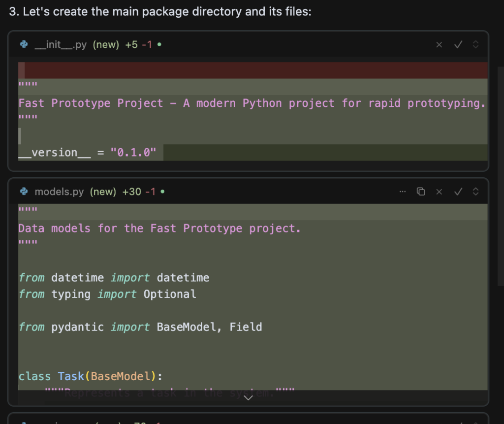
Task: Click the Python icon beside __init__.py
Action: point(24,44)
